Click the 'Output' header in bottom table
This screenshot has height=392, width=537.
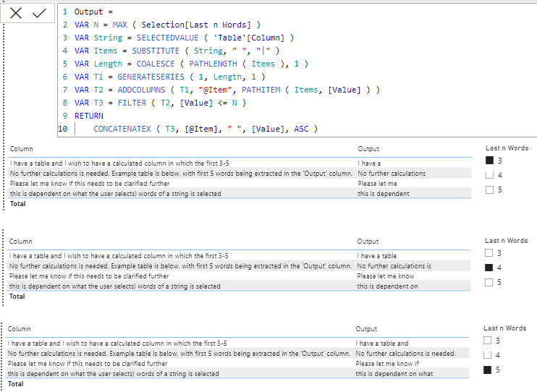366,329
